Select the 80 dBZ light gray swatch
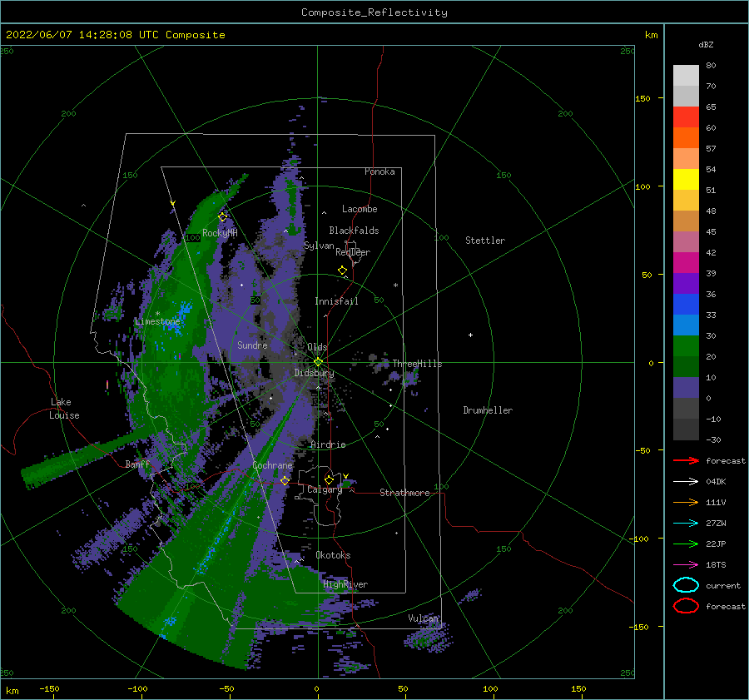 686,75
